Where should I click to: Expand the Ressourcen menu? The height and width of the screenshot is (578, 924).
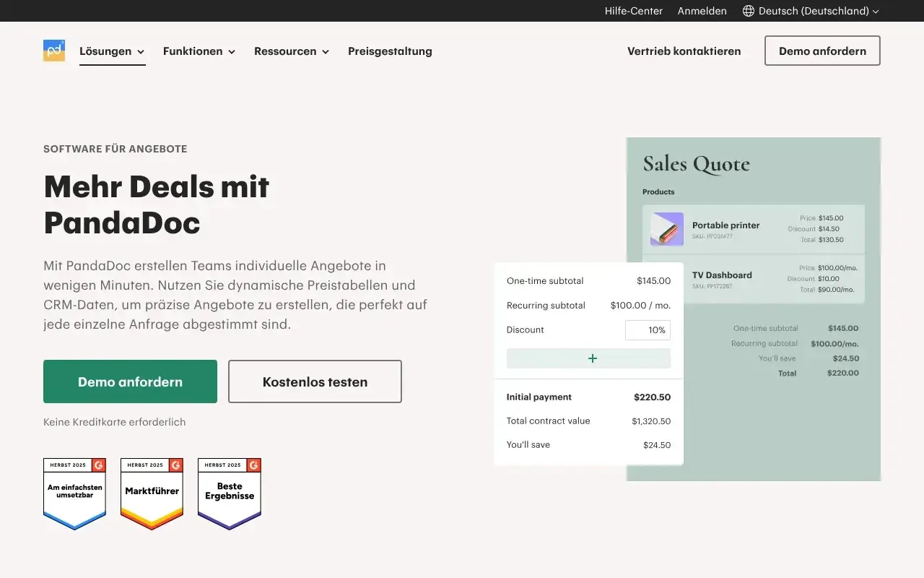tap(292, 51)
